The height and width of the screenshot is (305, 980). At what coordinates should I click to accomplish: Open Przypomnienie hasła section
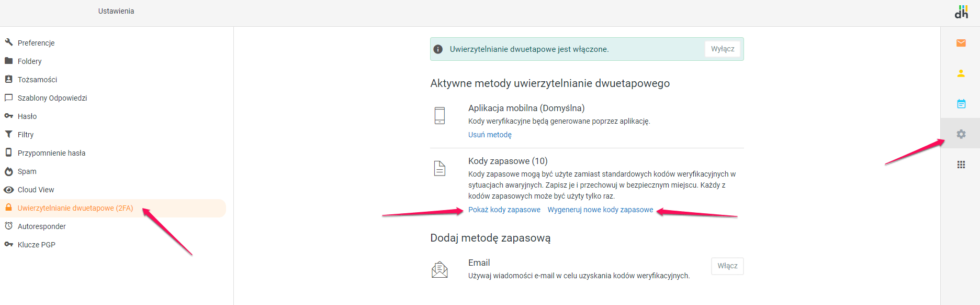(52, 153)
